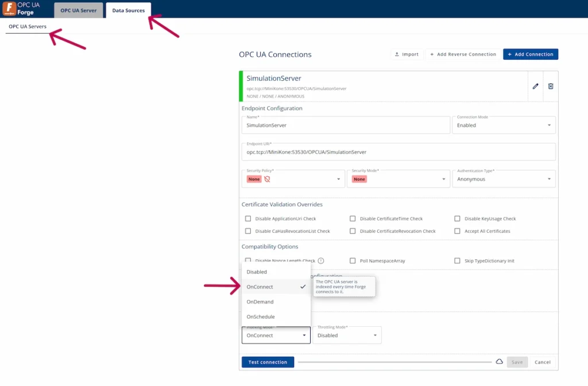Choose Disabled in the indexing mode list

point(276,272)
